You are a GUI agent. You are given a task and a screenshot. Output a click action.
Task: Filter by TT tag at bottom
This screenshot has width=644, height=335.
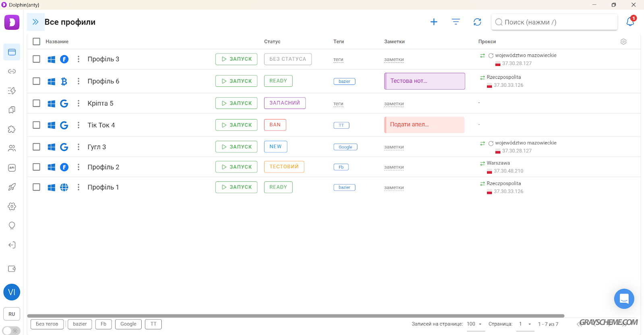tap(153, 324)
